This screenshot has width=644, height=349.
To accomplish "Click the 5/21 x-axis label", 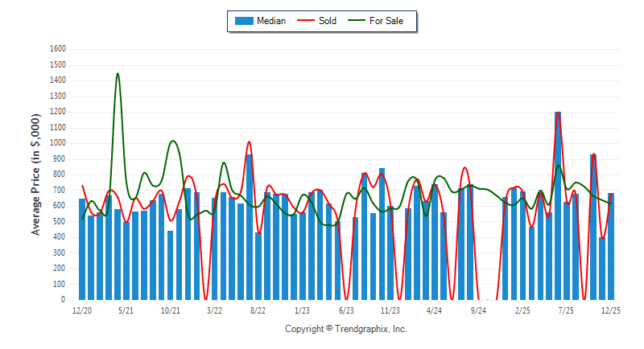I will tap(126, 310).
